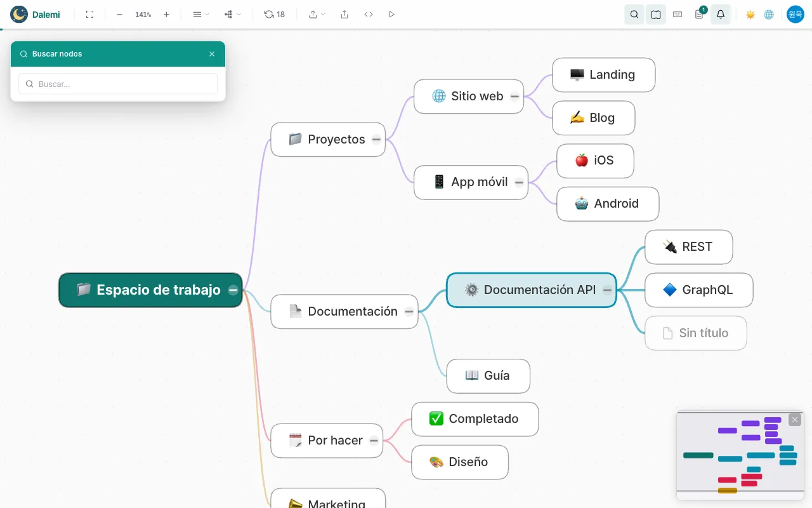
Task: Switch theme with the sun icon
Action: [750, 15]
